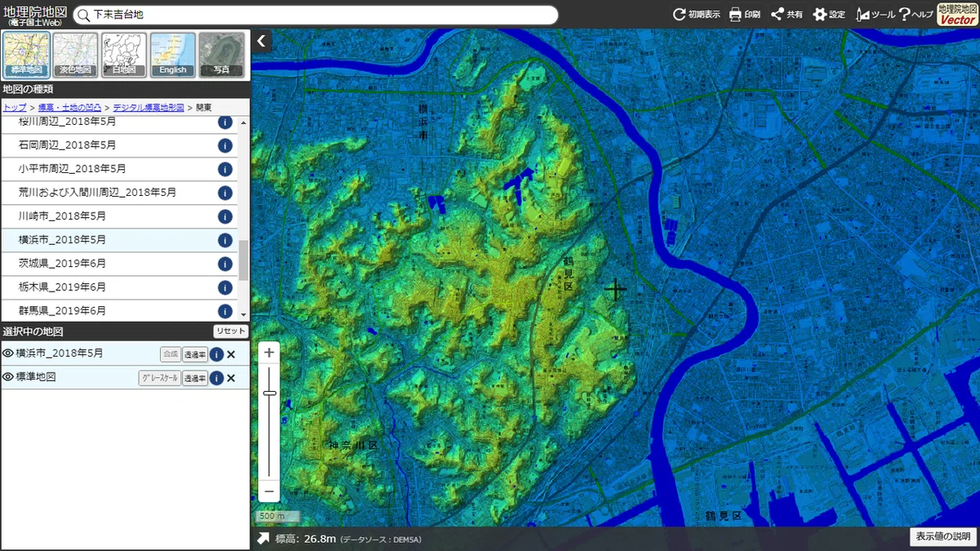Show info for 横浜市_2018年5月 in list
Image resolution: width=980 pixels, height=551 pixels.
tap(225, 240)
